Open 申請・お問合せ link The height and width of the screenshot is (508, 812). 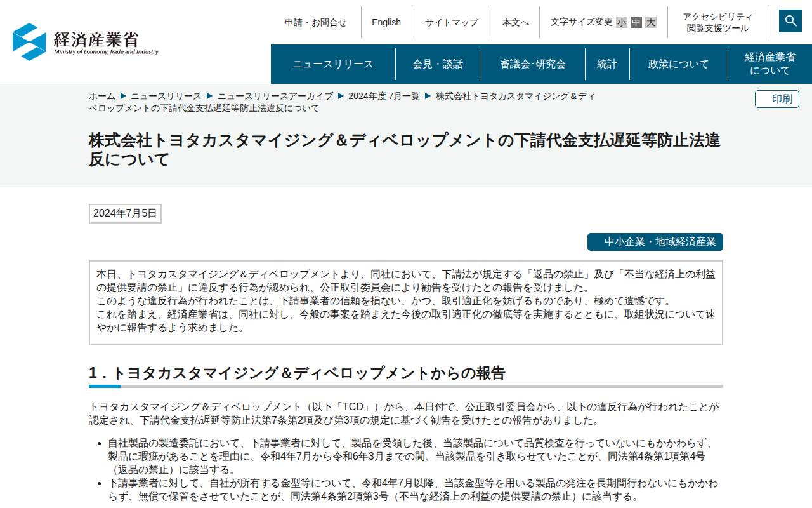(316, 22)
